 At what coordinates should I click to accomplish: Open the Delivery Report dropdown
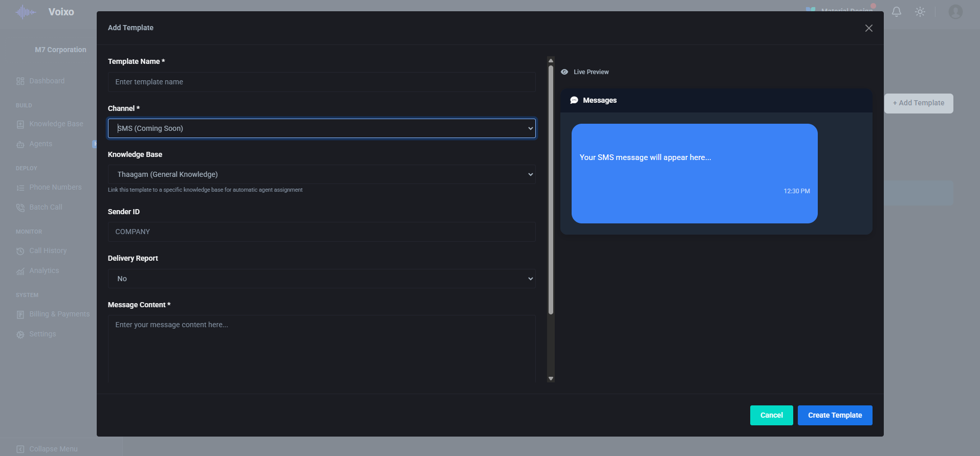tap(322, 279)
